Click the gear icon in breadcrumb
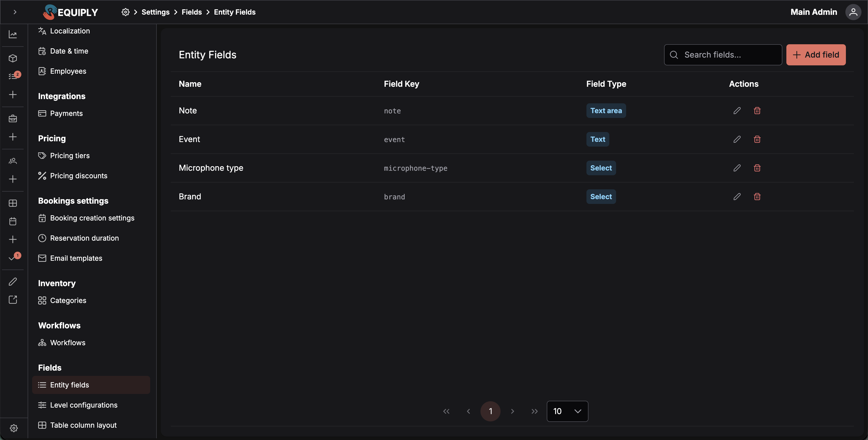Image resolution: width=868 pixels, height=440 pixels. pyautogui.click(x=125, y=12)
